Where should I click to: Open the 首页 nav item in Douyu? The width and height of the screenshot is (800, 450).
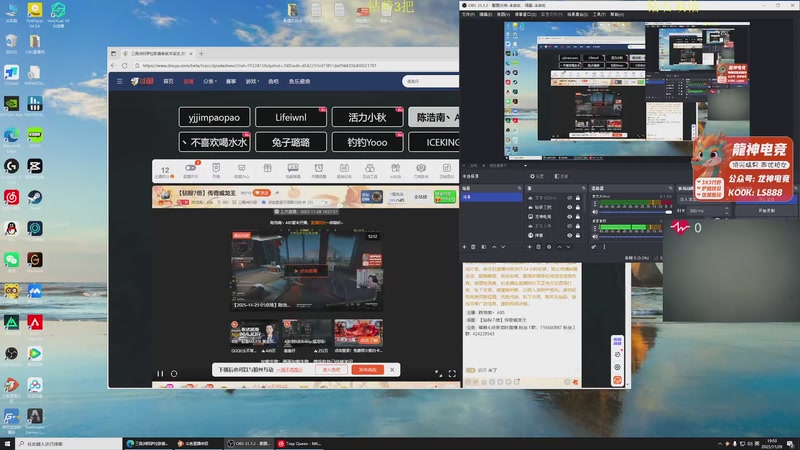click(x=168, y=81)
